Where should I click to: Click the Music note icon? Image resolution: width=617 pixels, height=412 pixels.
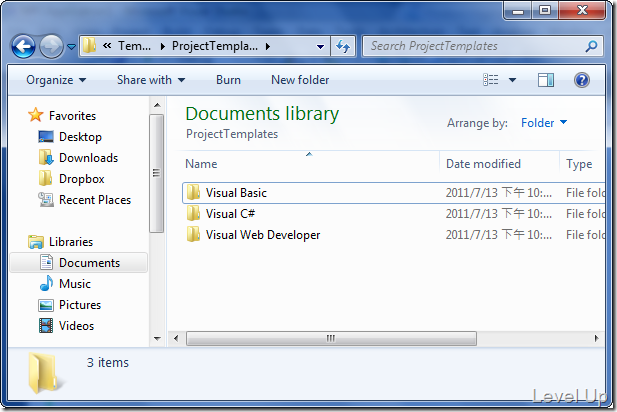[46, 283]
